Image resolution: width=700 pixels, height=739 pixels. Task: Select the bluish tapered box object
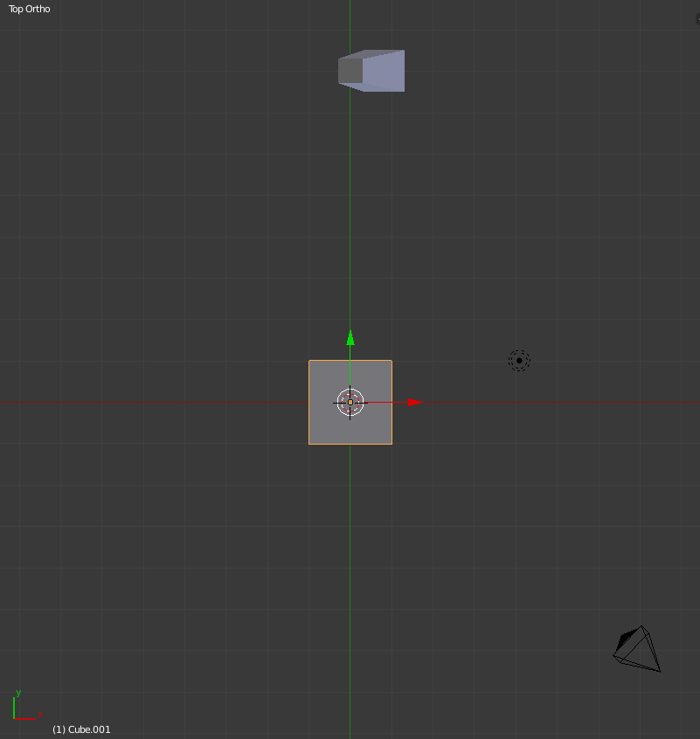click(x=371, y=71)
